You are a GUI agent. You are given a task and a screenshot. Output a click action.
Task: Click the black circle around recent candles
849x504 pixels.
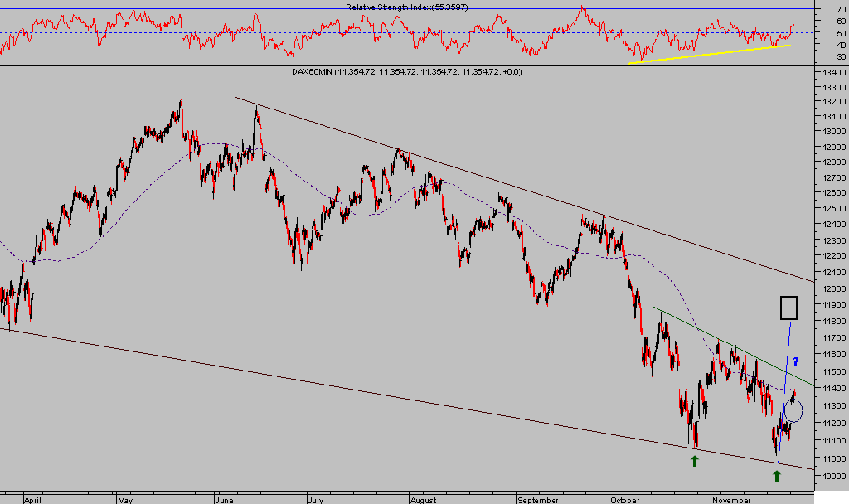[x=793, y=409]
